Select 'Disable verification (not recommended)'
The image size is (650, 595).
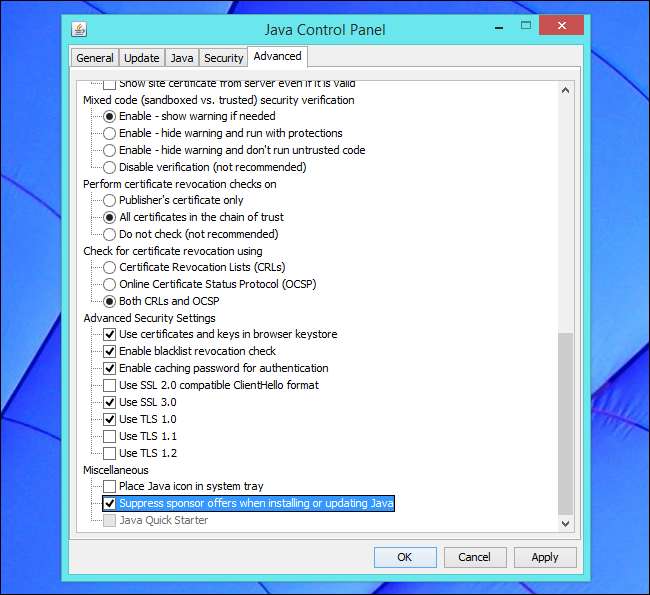point(109,167)
